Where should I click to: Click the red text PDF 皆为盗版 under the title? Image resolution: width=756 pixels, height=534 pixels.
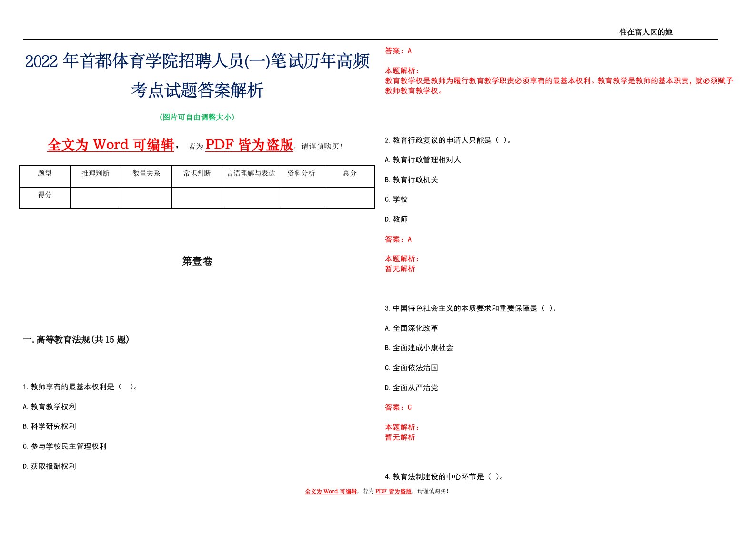click(249, 145)
